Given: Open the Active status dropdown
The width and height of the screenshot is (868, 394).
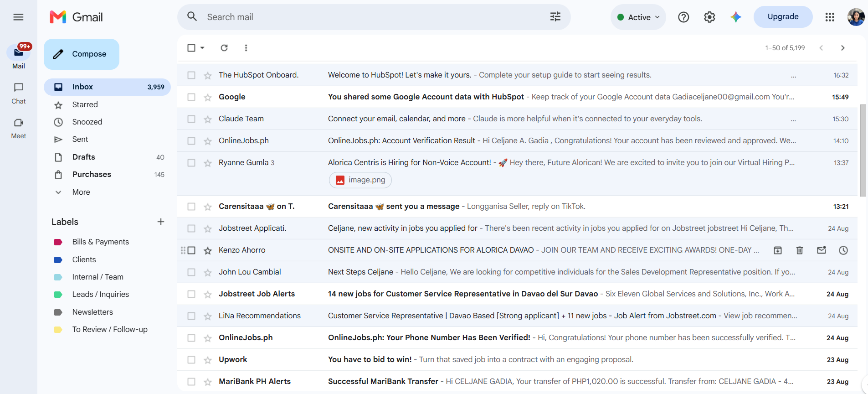Looking at the screenshot, I should point(638,17).
